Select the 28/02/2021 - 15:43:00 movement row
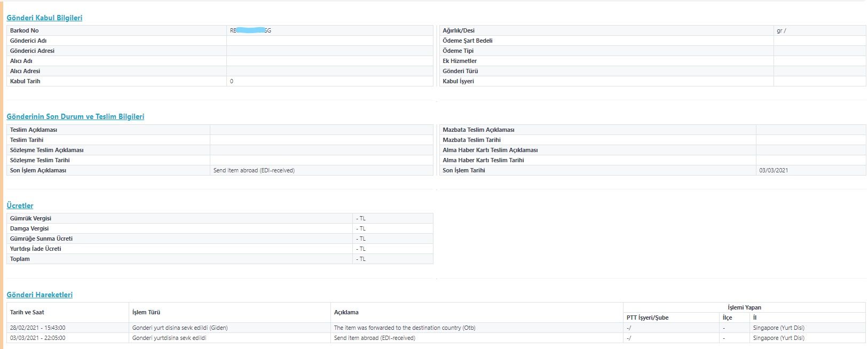 [x=38, y=328]
